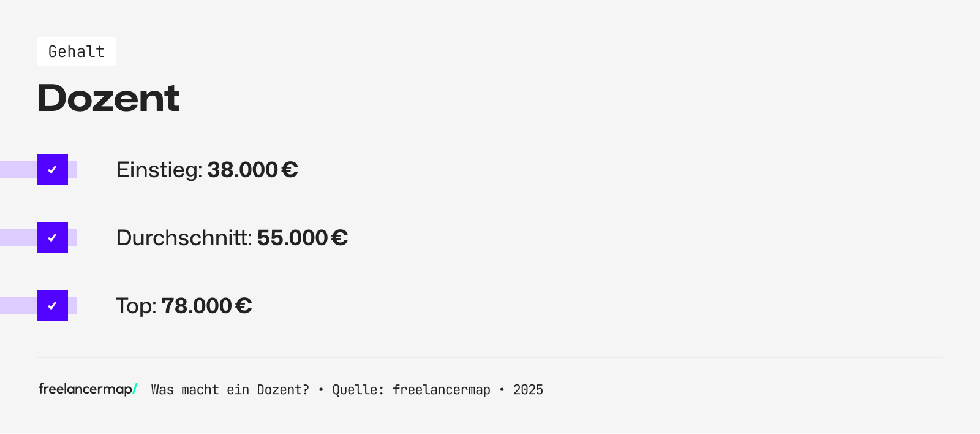Select the Gehalt tag label

77,51
